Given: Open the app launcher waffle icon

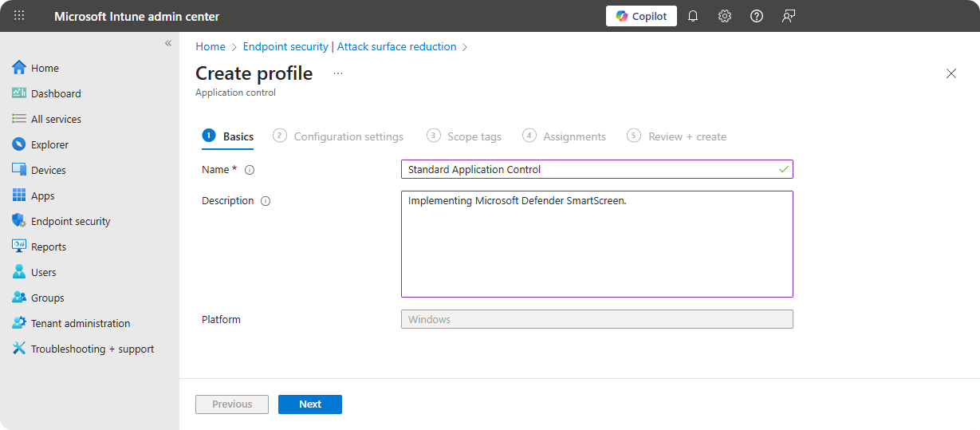Looking at the screenshot, I should point(19,16).
